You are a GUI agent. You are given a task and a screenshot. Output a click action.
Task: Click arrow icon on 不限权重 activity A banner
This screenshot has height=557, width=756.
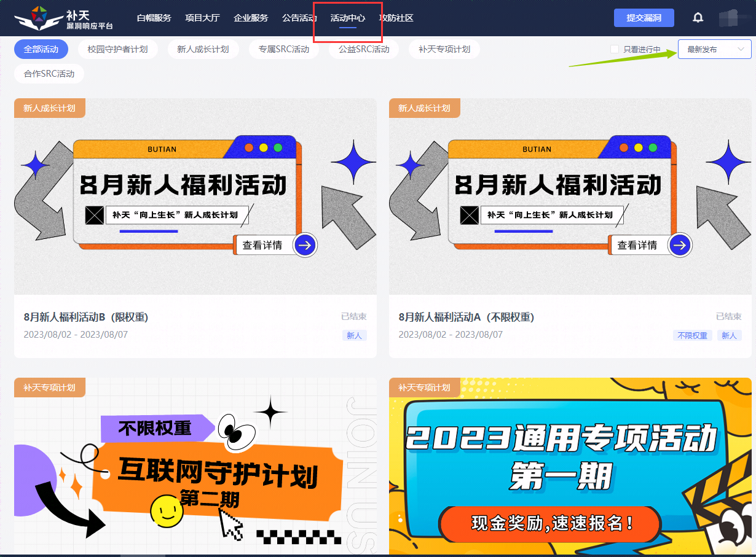[680, 245]
